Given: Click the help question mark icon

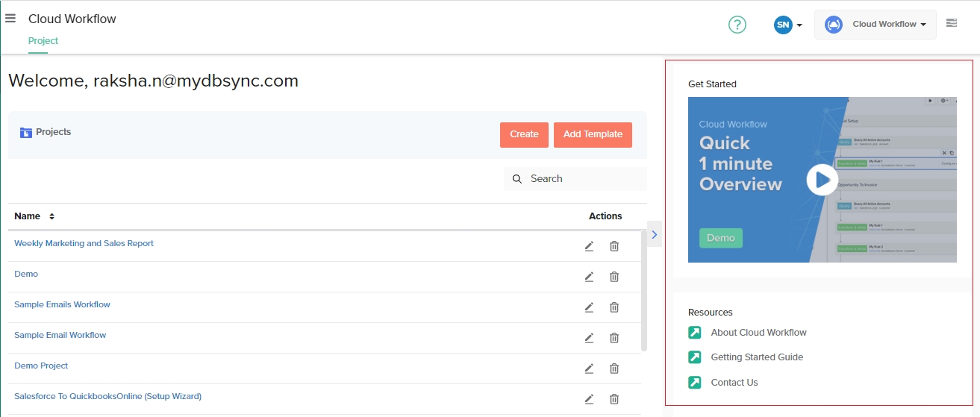Looking at the screenshot, I should [737, 25].
